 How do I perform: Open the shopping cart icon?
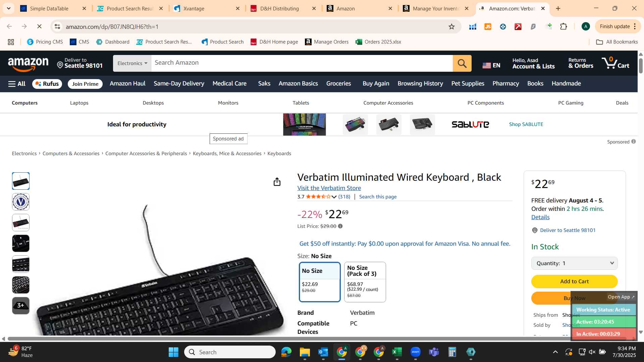(x=615, y=63)
